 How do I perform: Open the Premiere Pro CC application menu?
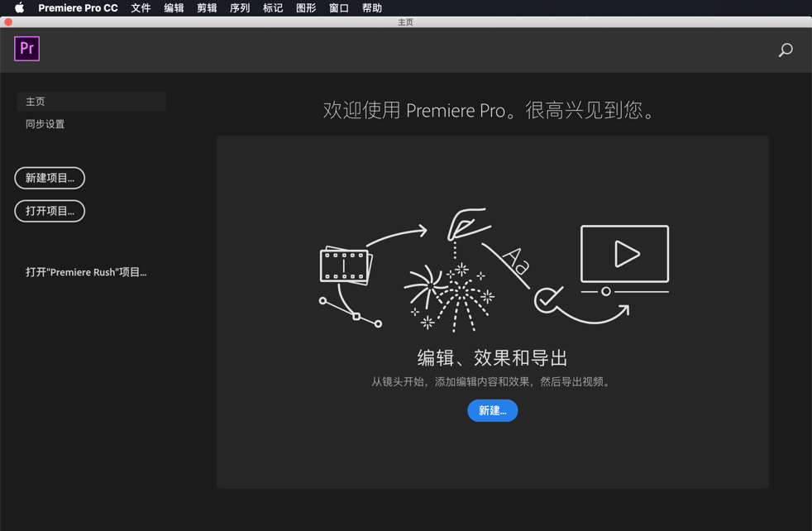[78, 7]
